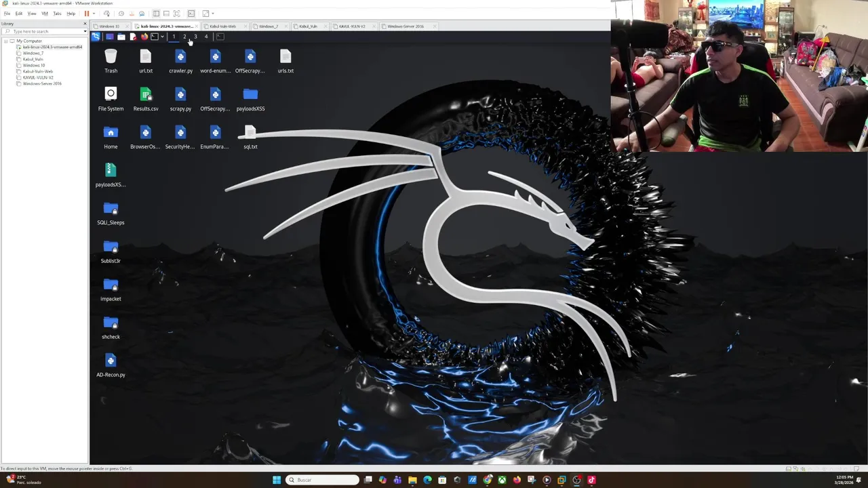This screenshot has width=868, height=488.
Task: Open the View menu
Action: [x=32, y=14]
